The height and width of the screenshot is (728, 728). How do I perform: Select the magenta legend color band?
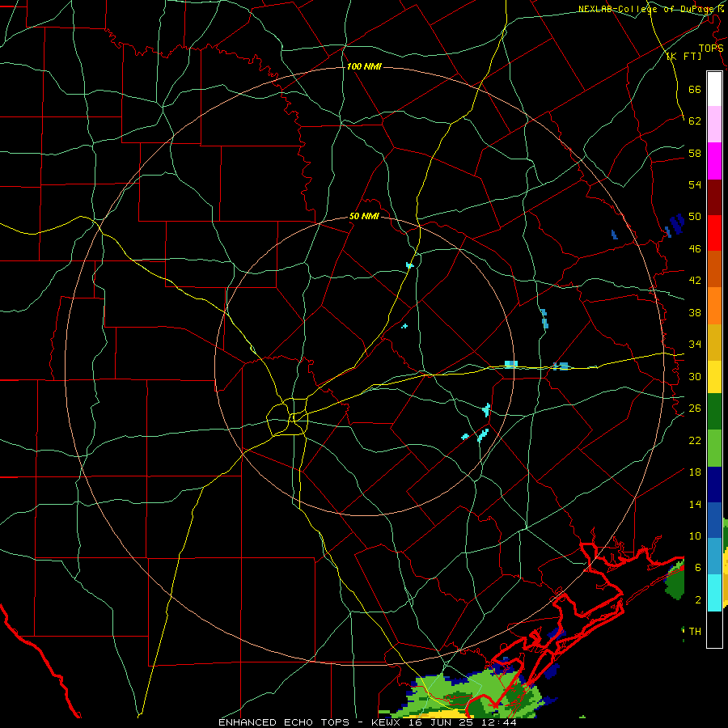click(x=714, y=161)
